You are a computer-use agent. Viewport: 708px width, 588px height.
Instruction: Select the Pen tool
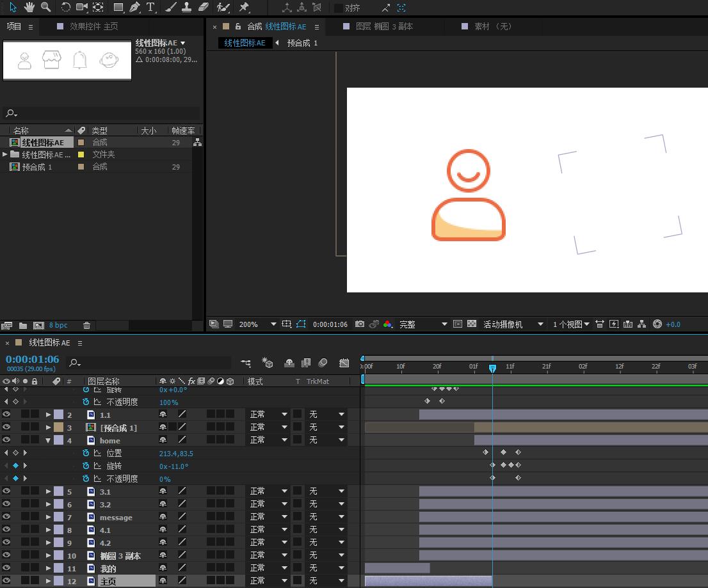click(x=134, y=7)
